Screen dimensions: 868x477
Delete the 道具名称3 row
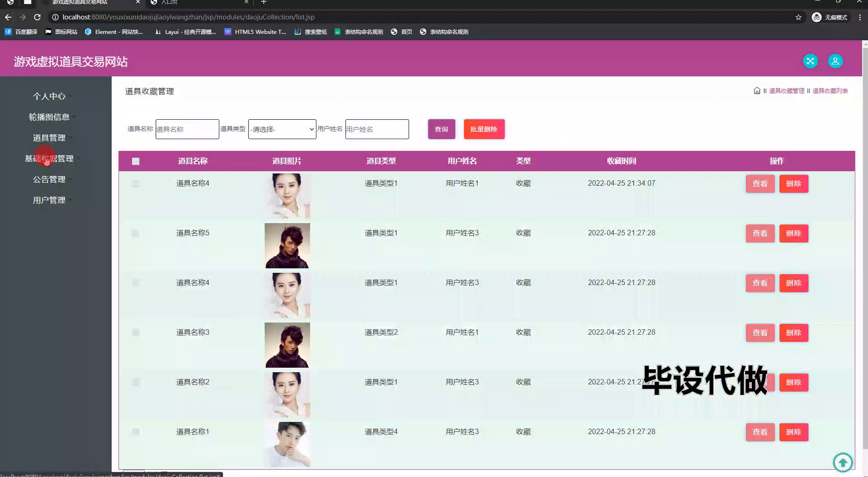coord(794,333)
